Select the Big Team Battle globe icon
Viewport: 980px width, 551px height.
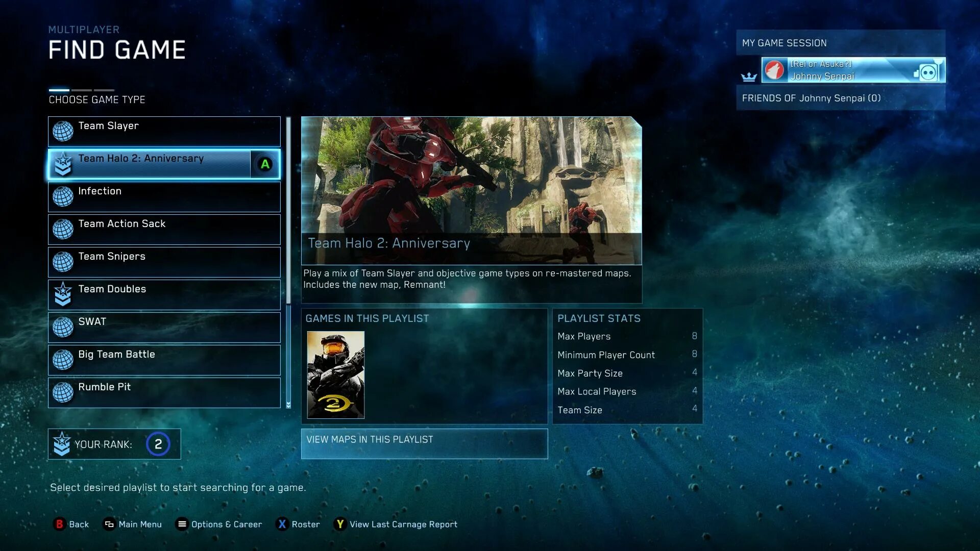coord(63,359)
